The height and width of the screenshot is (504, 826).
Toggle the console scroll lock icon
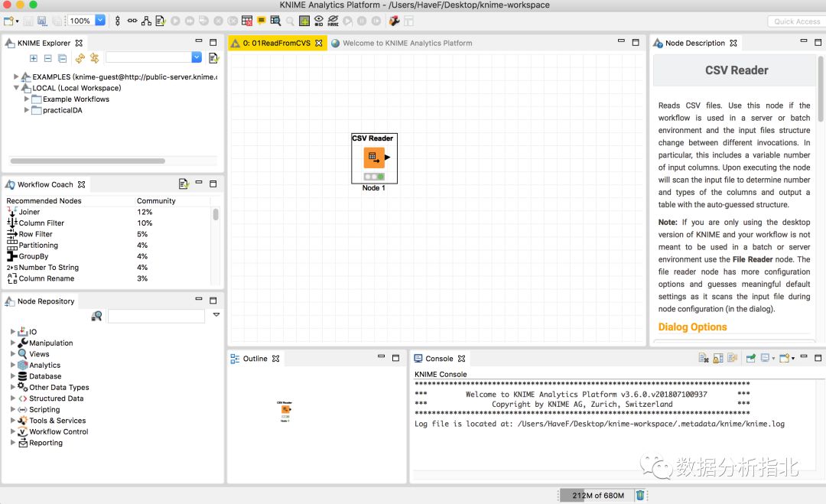click(x=718, y=358)
